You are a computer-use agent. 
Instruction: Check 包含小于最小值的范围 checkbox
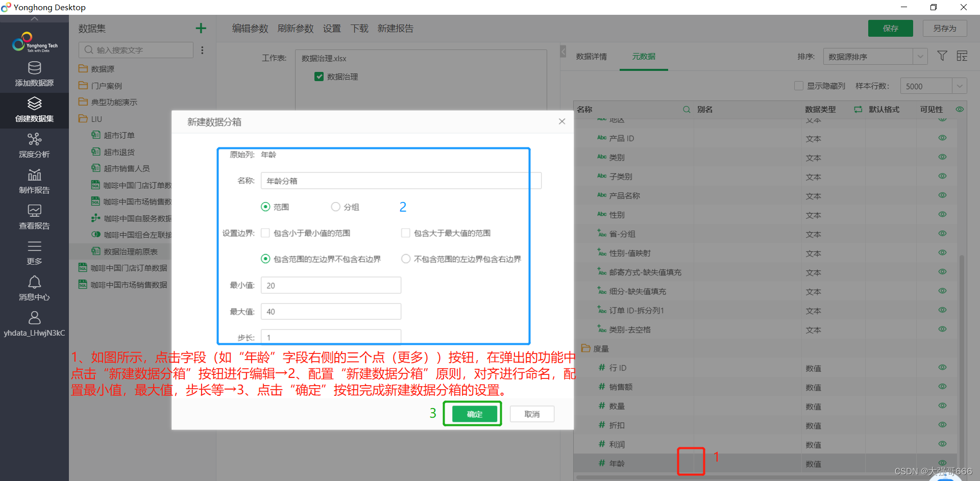(x=265, y=233)
